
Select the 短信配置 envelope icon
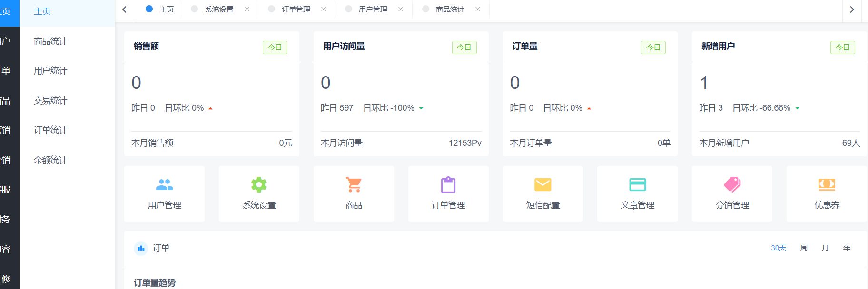click(542, 184)
